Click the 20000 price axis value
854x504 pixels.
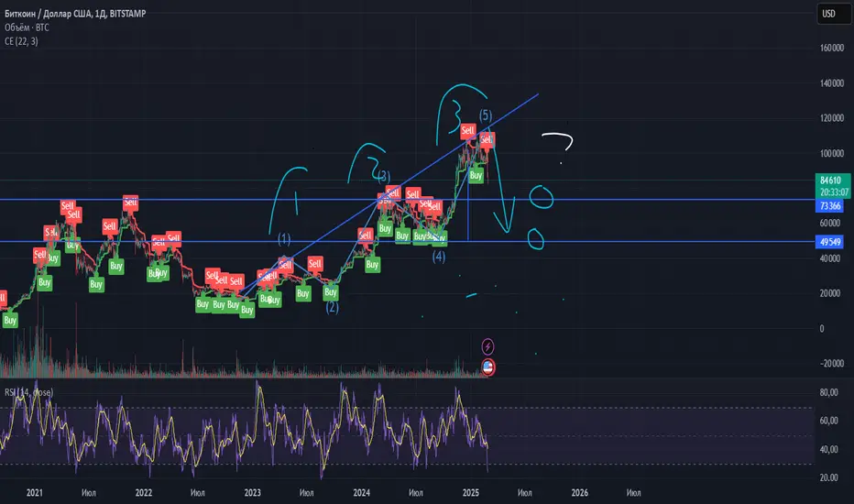coord(829,293)
